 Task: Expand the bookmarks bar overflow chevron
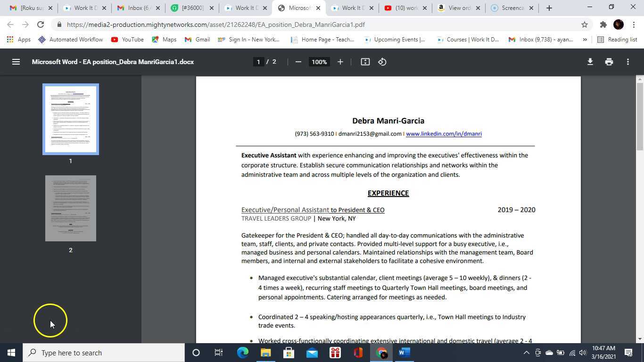585,40
